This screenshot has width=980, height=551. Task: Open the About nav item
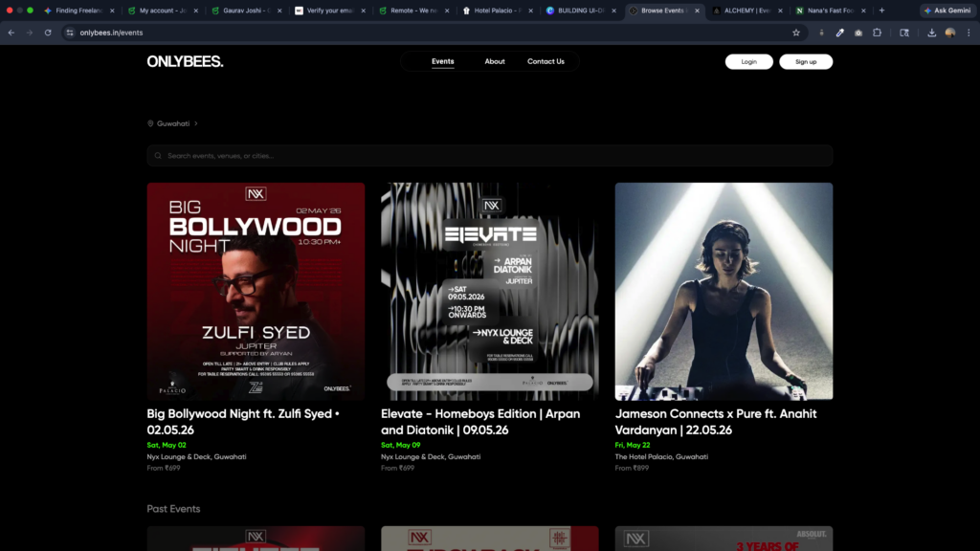(x=495, y=61)
